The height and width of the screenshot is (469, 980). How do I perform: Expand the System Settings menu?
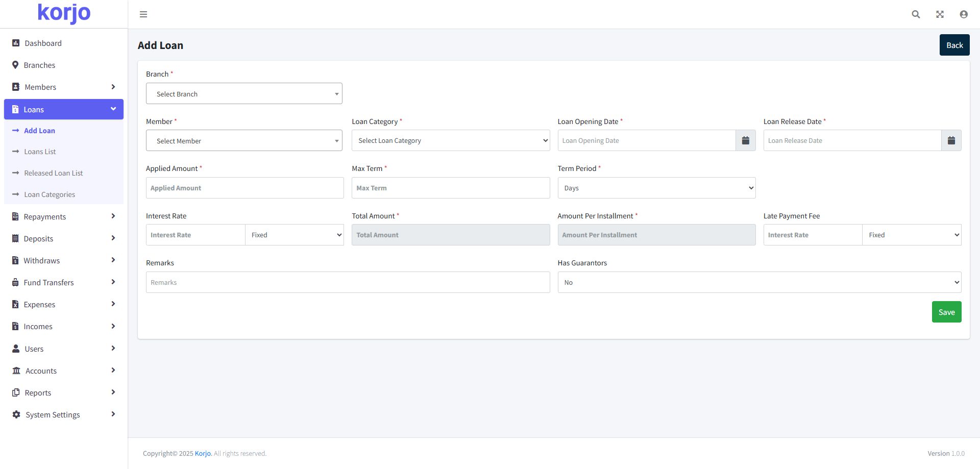[x=64, y=415]
